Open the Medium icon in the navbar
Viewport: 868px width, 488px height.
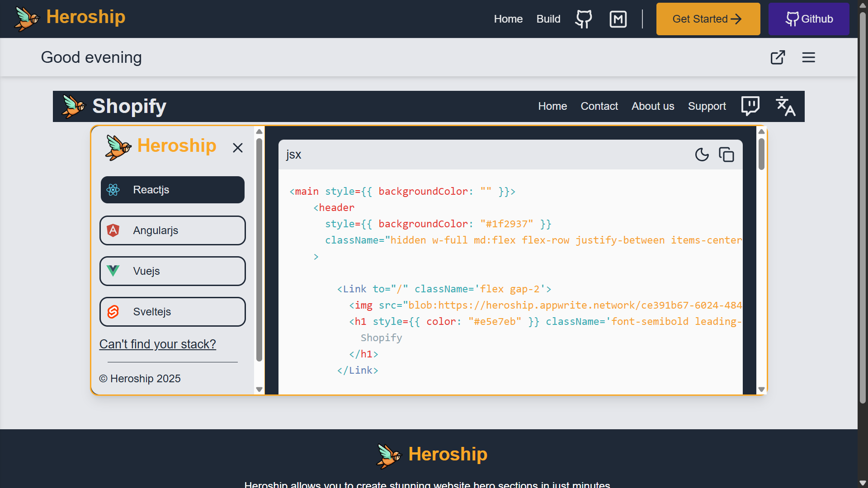pos(618,19)
